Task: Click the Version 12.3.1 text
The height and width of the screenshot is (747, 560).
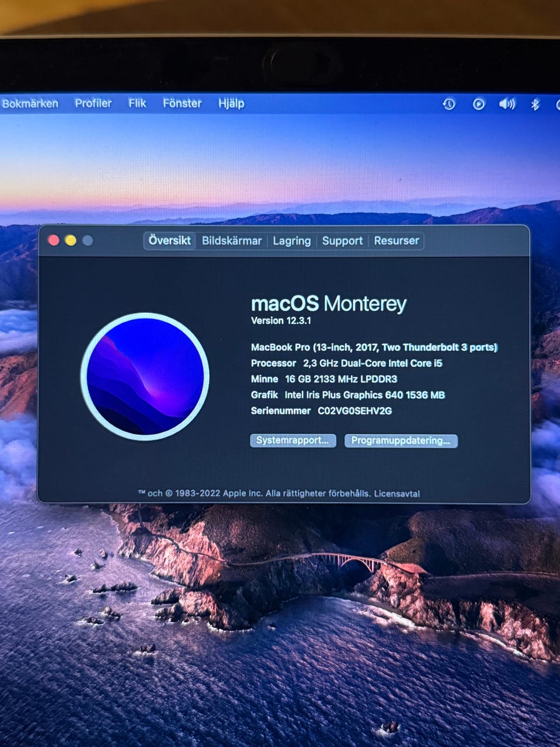Action: pos(281,320)
